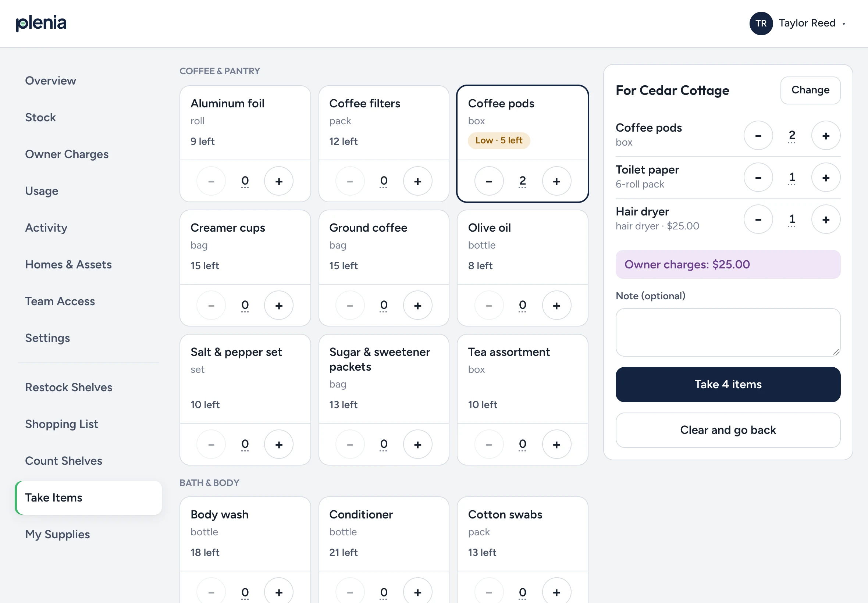Add one Toilet paper in cart
868x603 pixels.
826,178
